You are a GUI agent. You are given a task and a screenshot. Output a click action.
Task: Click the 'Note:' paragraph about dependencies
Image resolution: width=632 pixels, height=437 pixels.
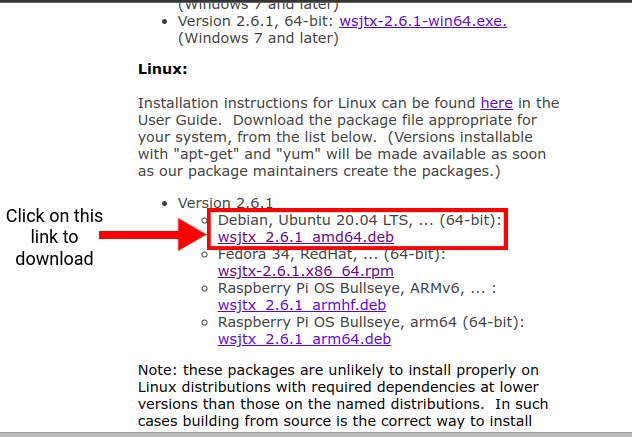pyautogui.click(x=340, y=394)
